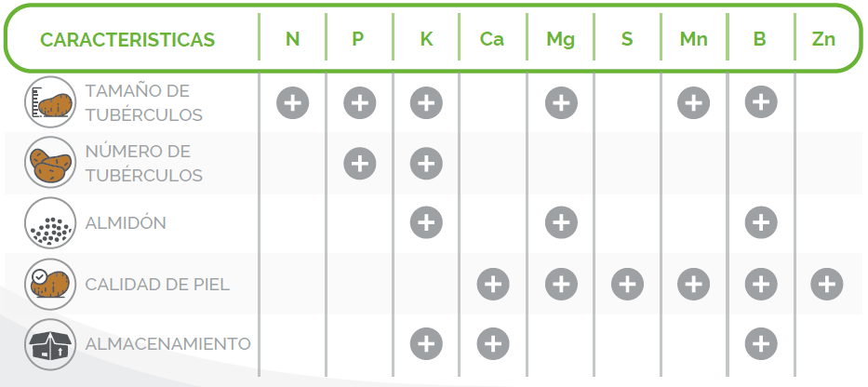Click the number of tubers icon
The image size is (868, 387).
50,163
